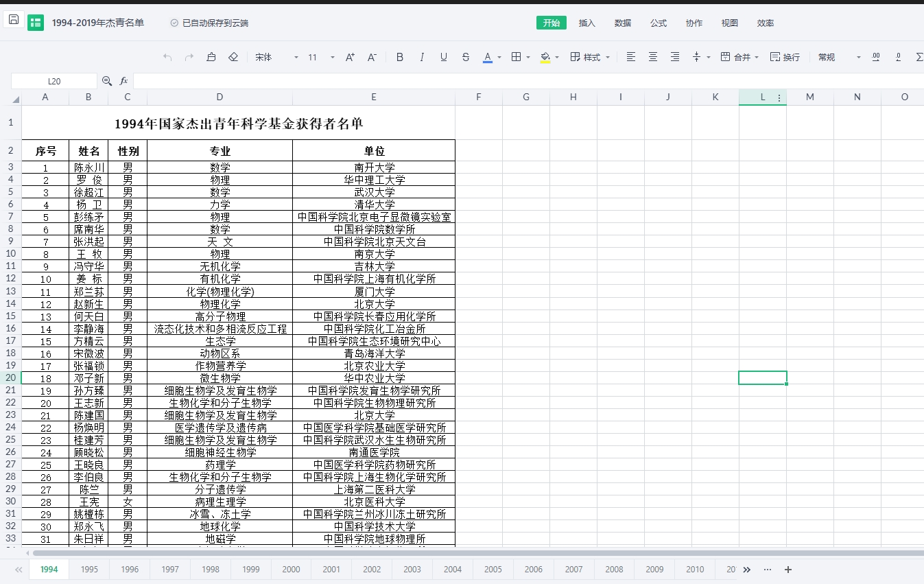Toggle italic formatting
This screenshot has width=924, height=584.
(x=422, y=57)
